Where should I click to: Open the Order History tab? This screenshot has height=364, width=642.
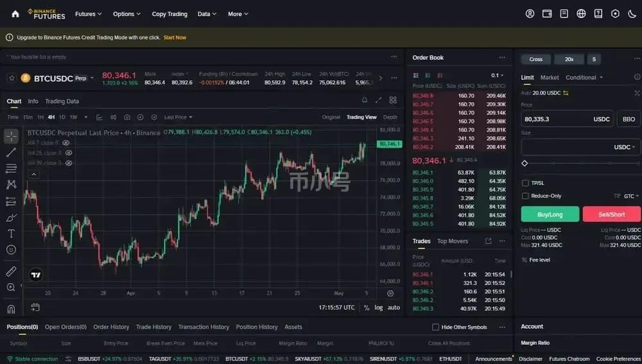click(x=111, y=327)
